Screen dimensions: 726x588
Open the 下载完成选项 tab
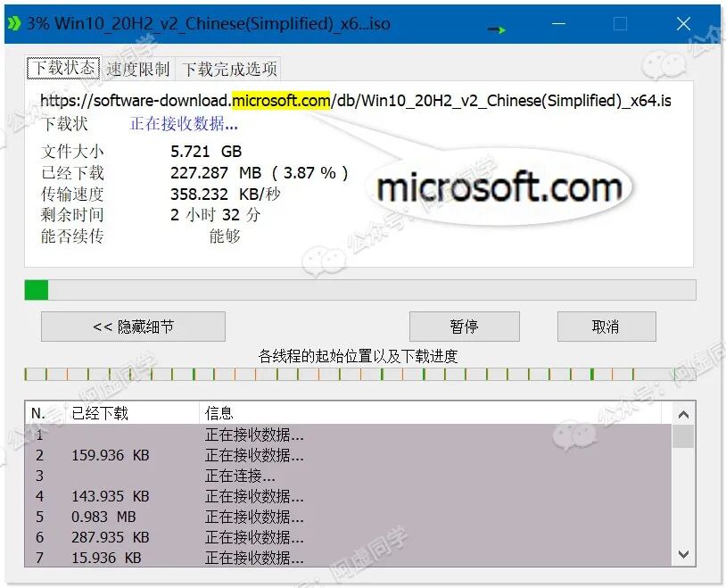229,70
